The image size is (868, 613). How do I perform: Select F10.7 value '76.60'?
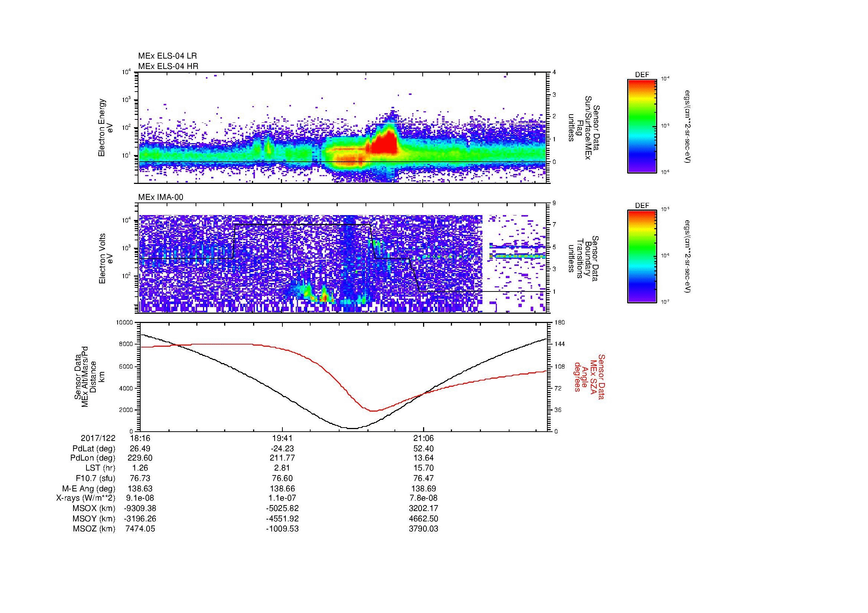(282, 478)
